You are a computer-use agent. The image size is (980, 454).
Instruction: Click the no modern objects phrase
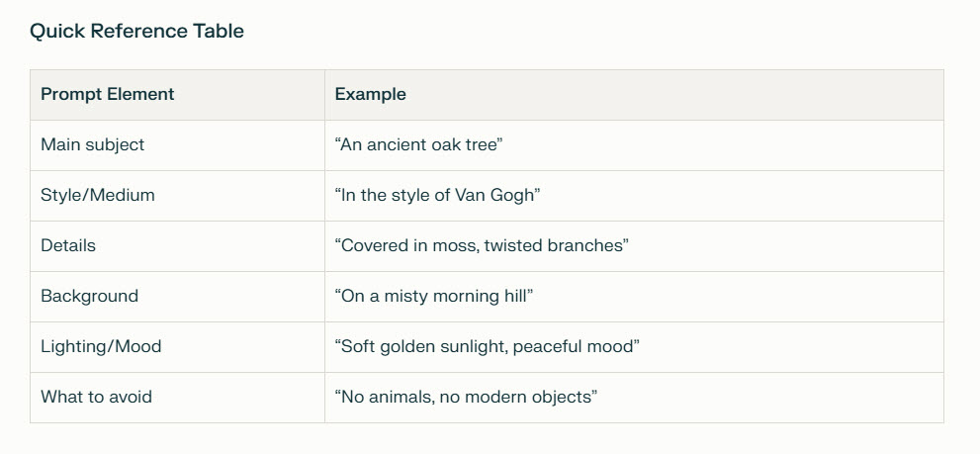click(518, 397)
